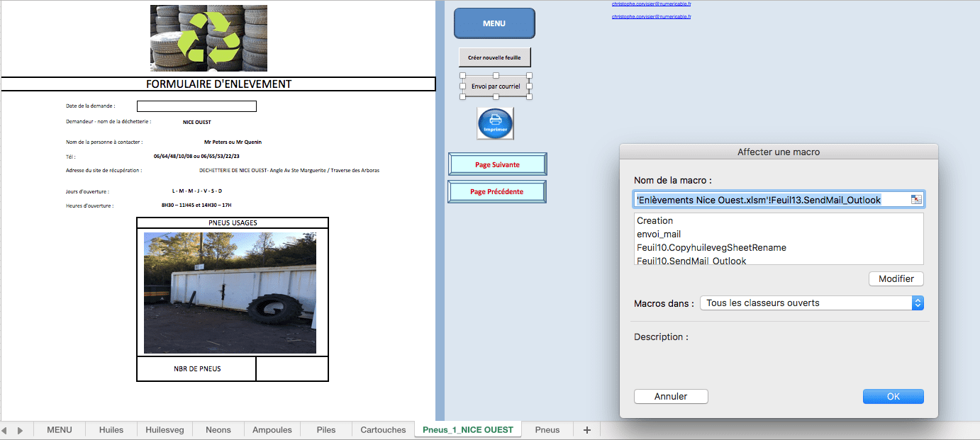Switch to the Huiles sheet tab

(x=111, y=430)
